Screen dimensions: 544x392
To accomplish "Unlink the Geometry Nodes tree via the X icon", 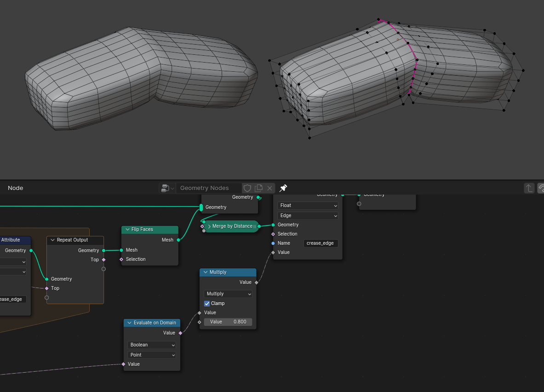I will 270,188.
